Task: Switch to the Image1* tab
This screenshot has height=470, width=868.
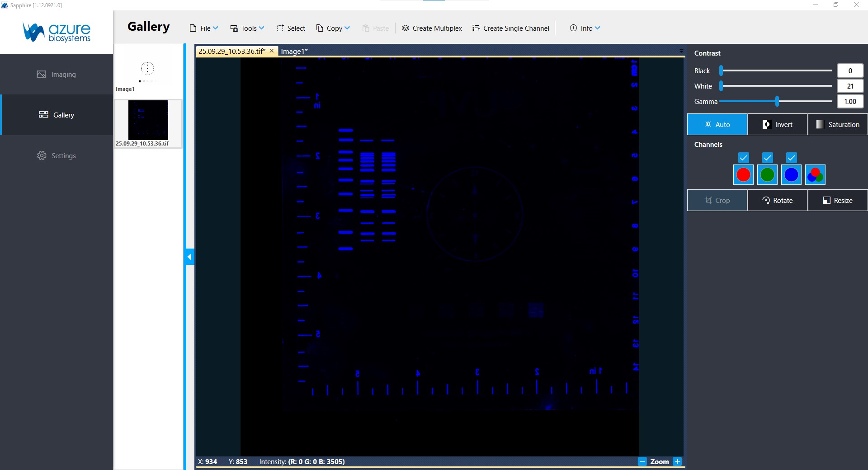Action: coord(294,51)
